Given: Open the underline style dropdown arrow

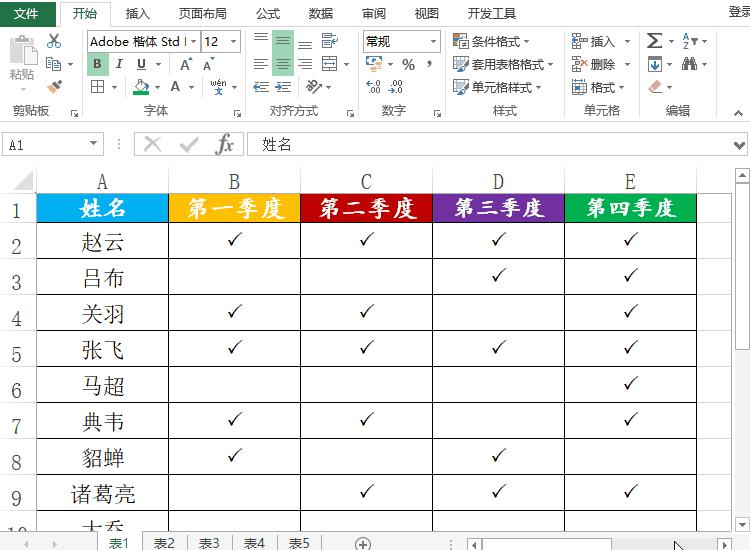Looking at the screenshot, I should point(158,64).
